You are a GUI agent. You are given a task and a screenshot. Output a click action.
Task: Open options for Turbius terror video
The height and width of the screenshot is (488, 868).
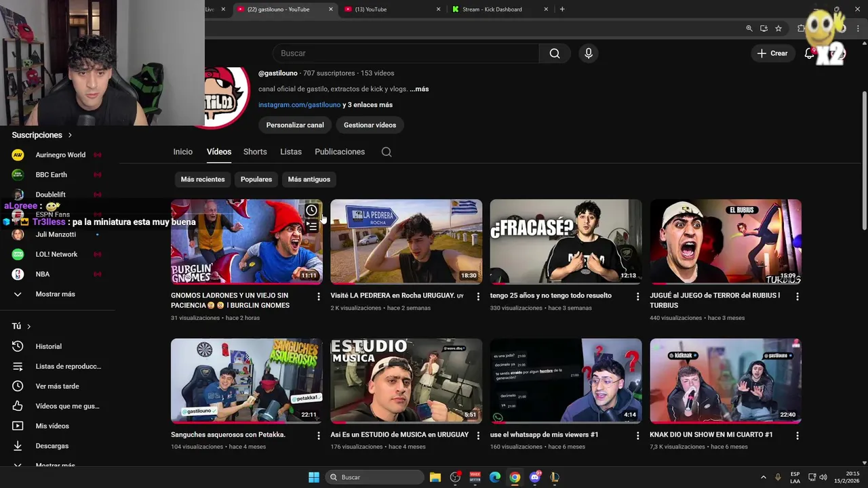797,296
